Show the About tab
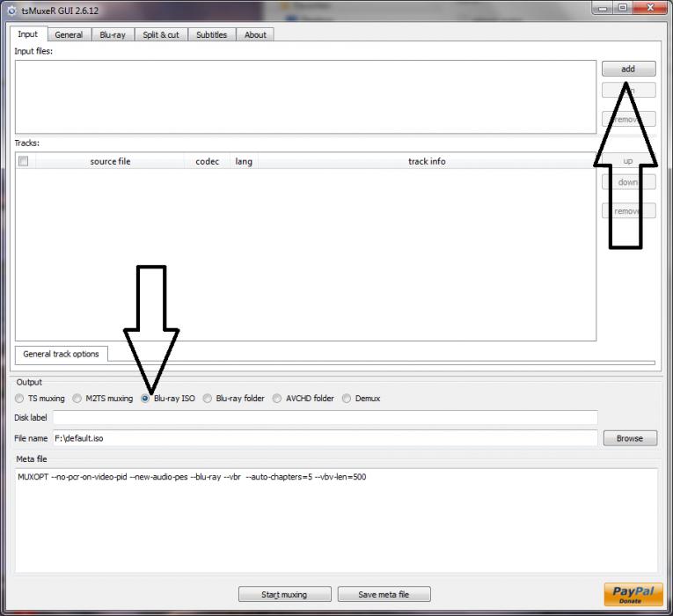The image size is (673, 616). click(255, 35)
